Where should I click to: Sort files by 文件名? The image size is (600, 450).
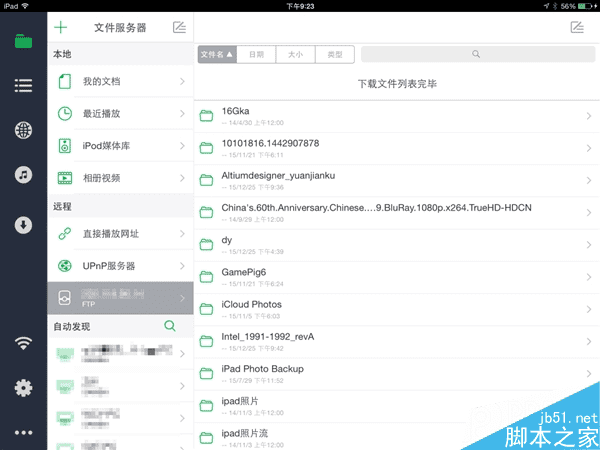point(217,54)
